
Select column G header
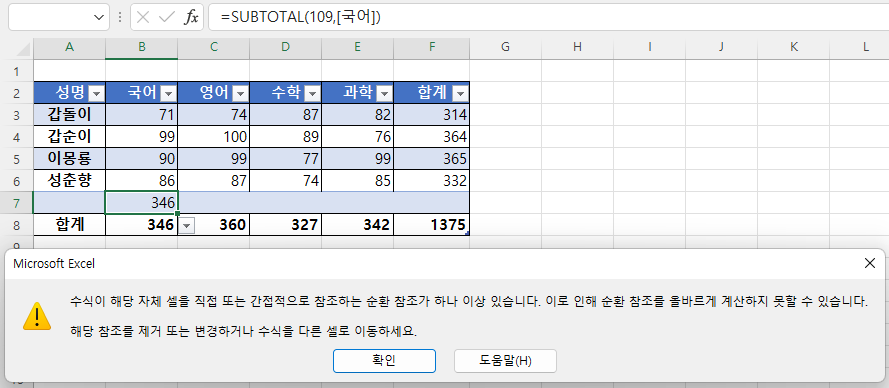[x=505, y=48]
